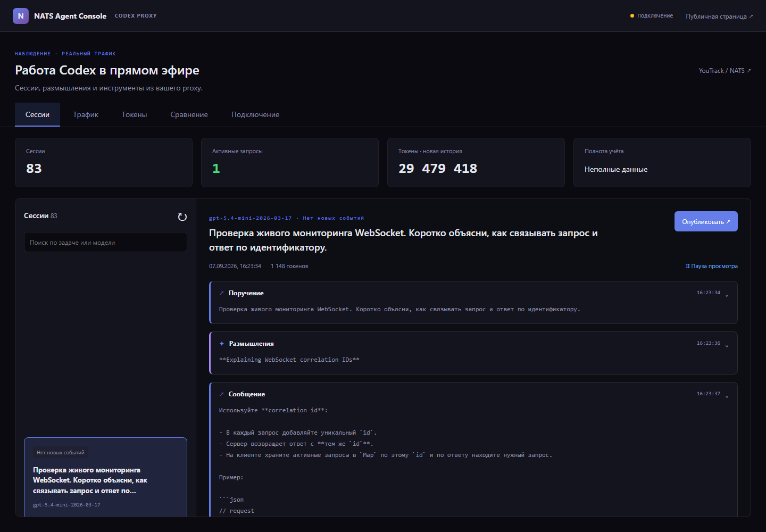
Task: Switch to the Сессии tab
Action: (x=37, y=114)
